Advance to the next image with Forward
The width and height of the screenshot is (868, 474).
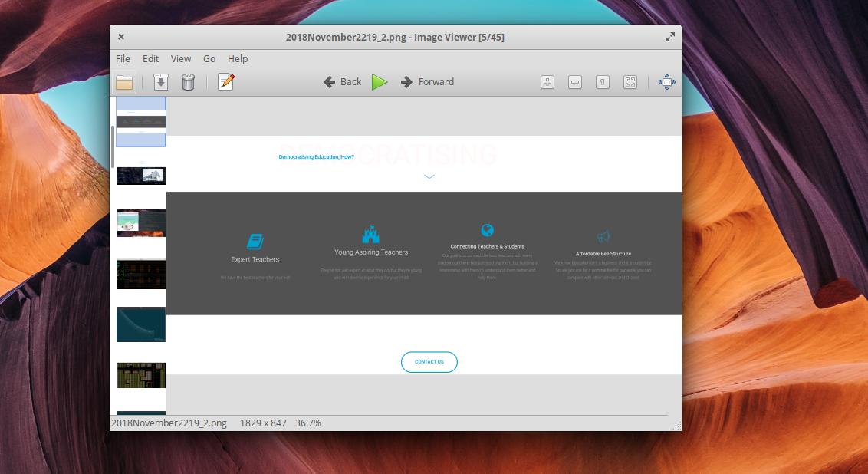point(428,81)
